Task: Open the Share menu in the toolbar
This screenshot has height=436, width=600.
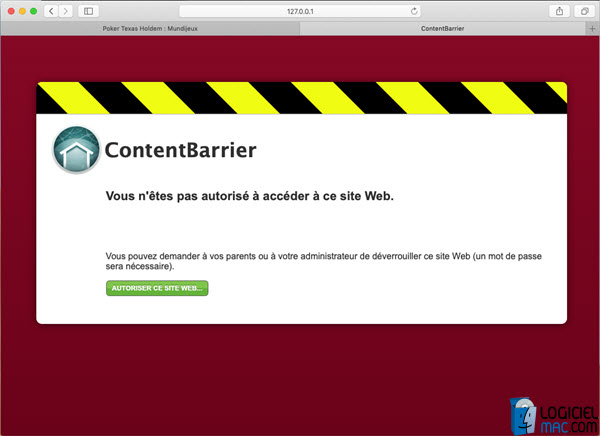Action: click(x=558, y=10)
